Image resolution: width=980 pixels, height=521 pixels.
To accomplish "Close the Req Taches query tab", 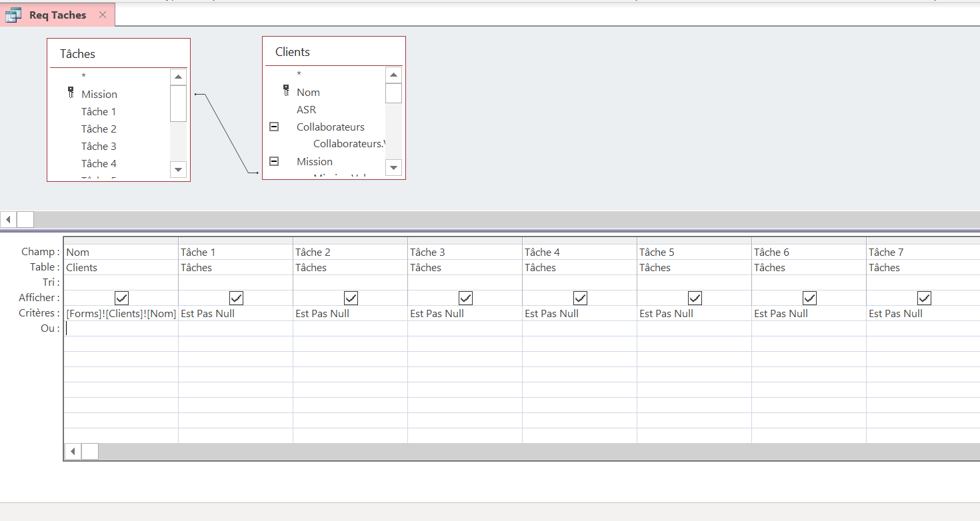I will [102, 15].
